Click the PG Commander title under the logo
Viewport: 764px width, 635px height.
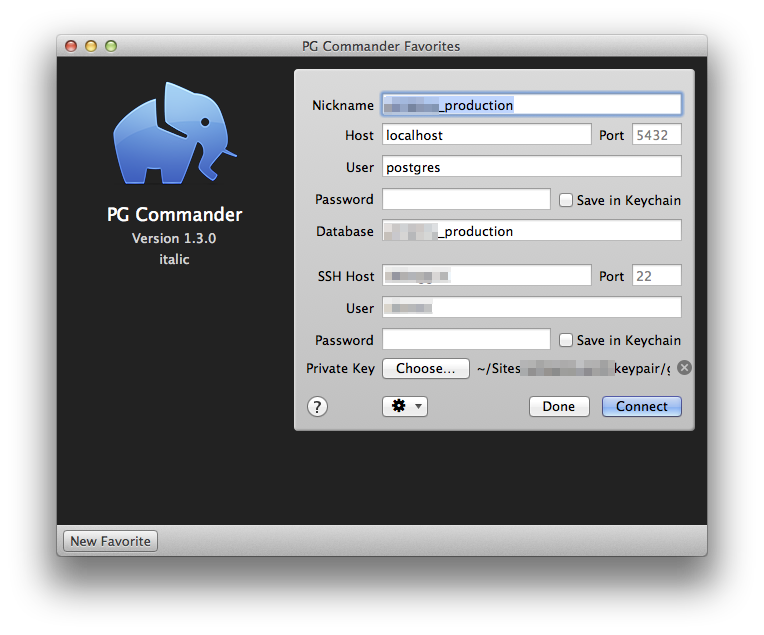click(x=174, y=214)
